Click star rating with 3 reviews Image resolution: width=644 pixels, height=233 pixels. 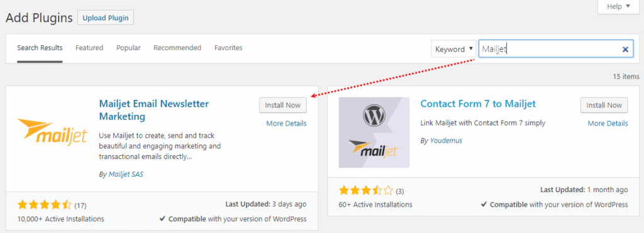[x=366, y=191]
